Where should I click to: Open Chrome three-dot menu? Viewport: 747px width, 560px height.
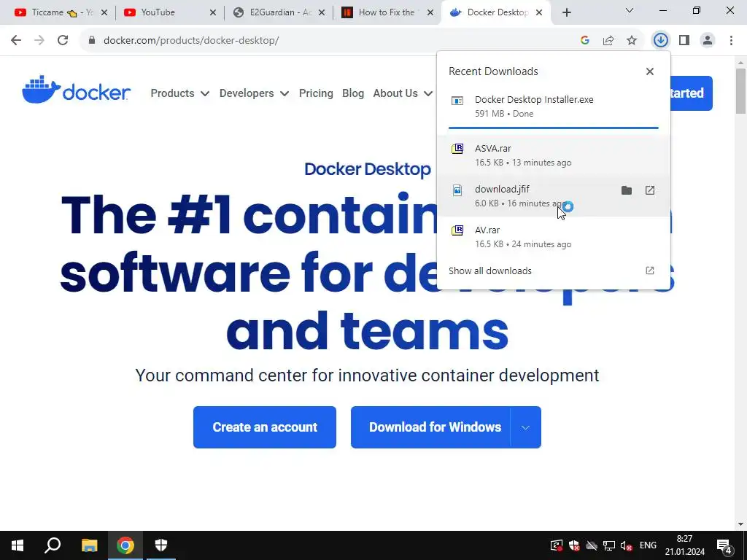point(731,41)
